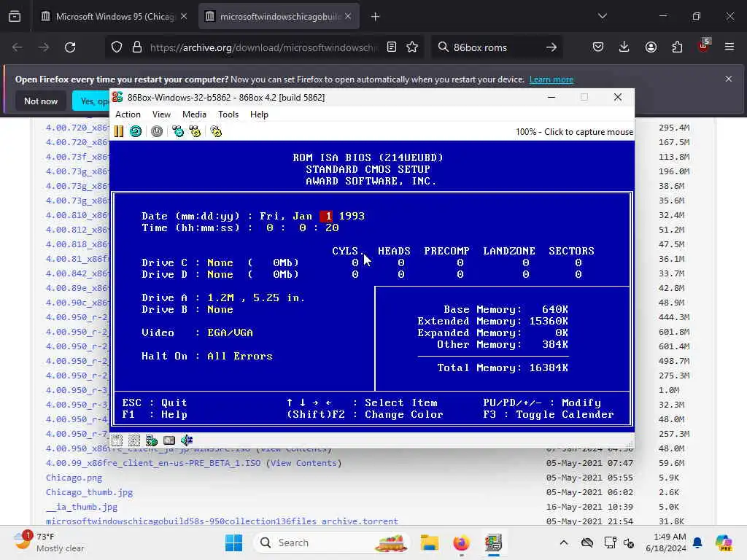Go forward in Firefox
This screenshot has height=560, width=747.
click(x=43, y=47)
